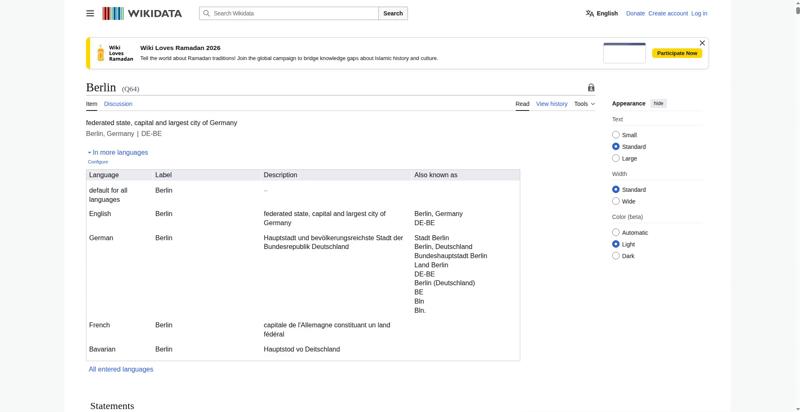Open the View history tab
This screenshot has height=412, width=800.
(x=551, y=104)
